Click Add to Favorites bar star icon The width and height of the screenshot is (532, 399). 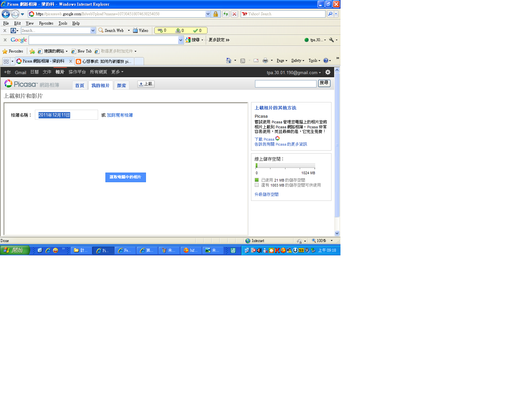pyautogui.click(x=32, y=51)
